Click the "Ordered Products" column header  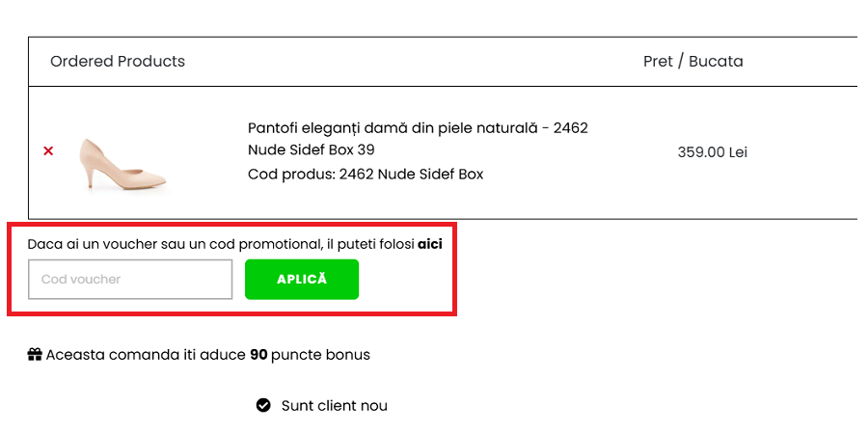(118, 62)
